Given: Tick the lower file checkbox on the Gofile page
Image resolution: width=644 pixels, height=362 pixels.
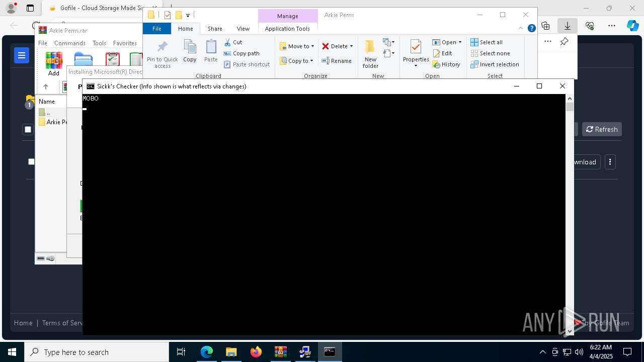Looking at the screenshot, I should [x=31, y=161].
